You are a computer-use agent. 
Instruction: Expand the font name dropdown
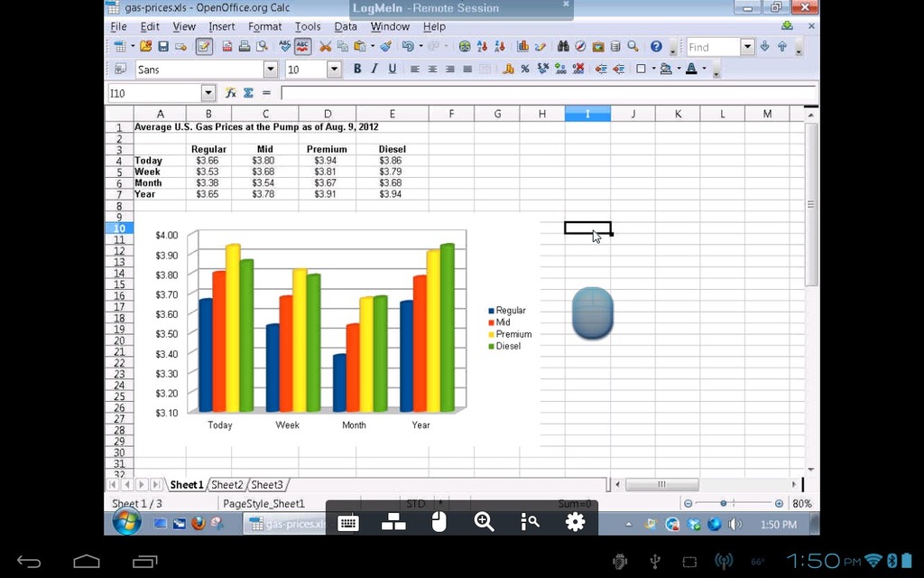pos(271,69)
